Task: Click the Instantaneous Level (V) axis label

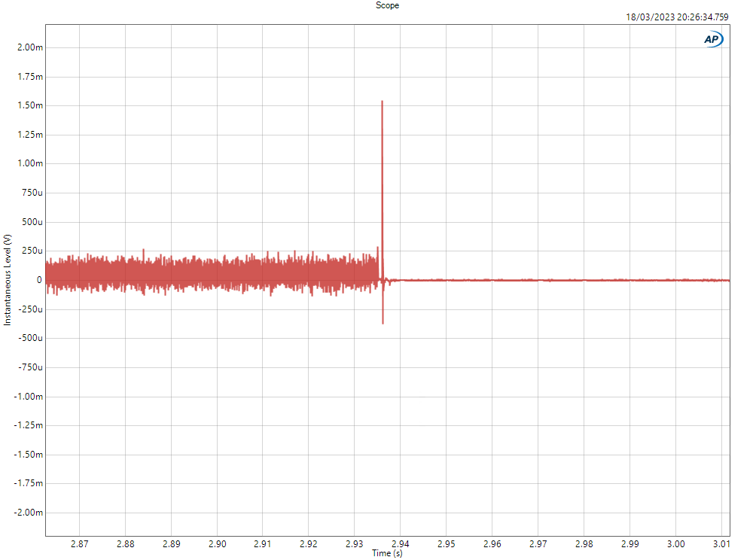Action: 8,279
